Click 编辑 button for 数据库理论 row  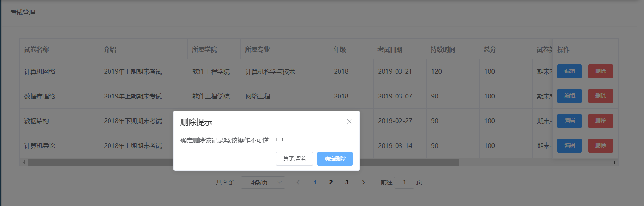(x=569, y=96)
